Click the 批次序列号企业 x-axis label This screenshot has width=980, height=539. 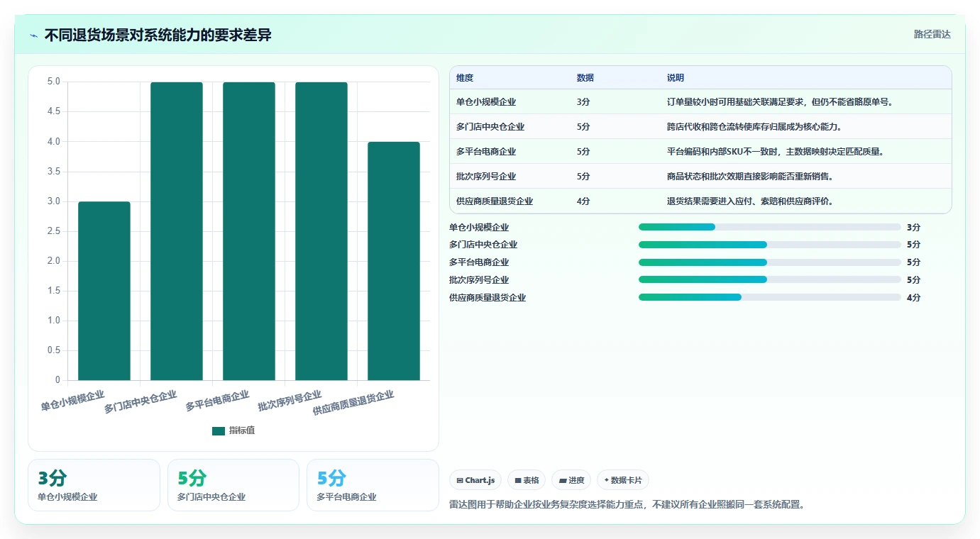tap(290, 401)
